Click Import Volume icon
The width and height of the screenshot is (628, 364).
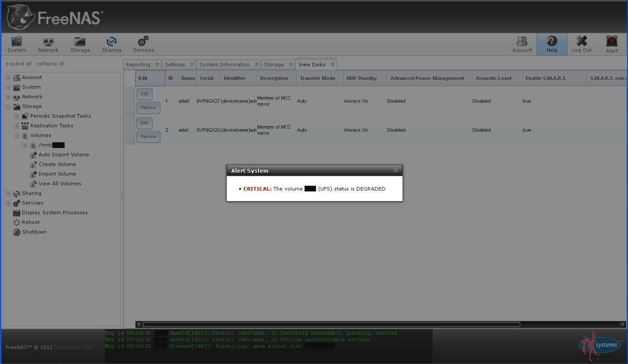click(33, 174)
